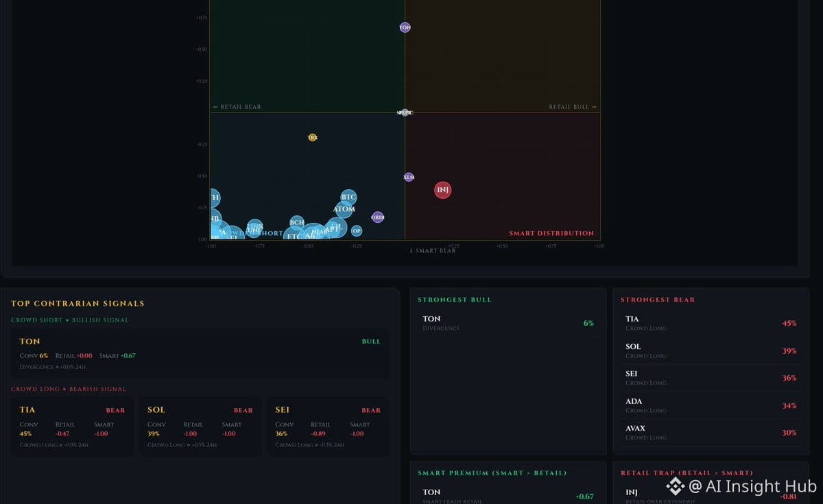Click TON row under Smart Premium
The image size is (823, 504).
coord(508,496)
